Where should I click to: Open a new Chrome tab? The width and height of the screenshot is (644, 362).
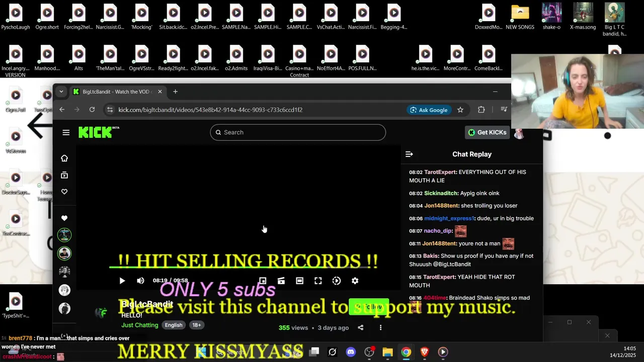click(175, 92)
